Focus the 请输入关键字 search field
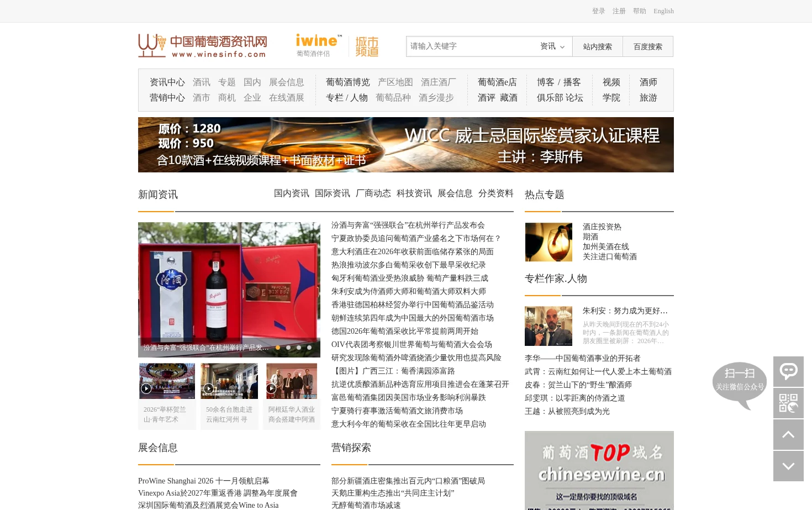This screenshot has height=510, width=812. tap(471, 46)
